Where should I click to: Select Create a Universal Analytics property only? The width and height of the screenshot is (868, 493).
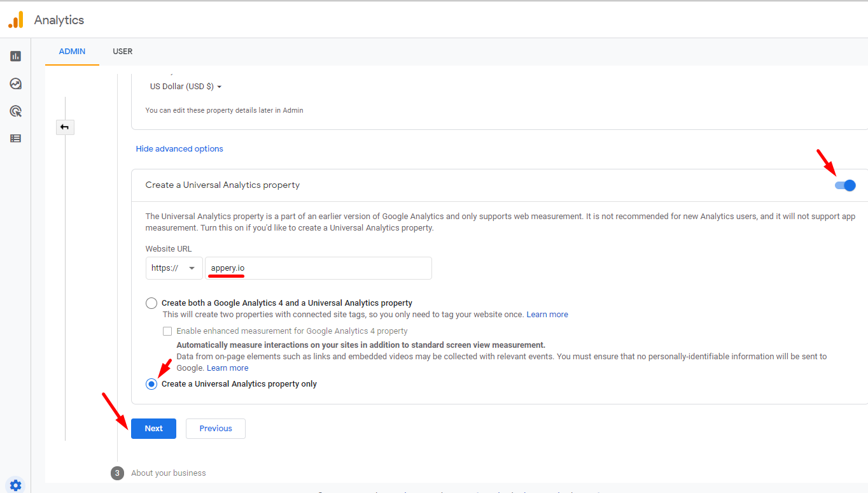pyautogui.click(x=151, y=384)
